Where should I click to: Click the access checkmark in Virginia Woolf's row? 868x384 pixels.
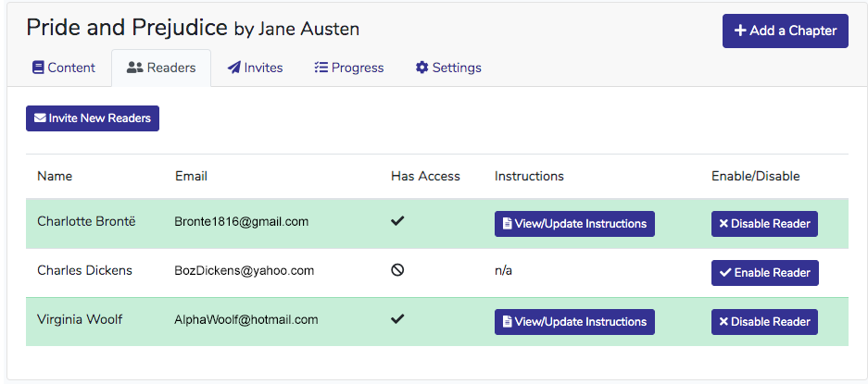click(x=398, y=319)
